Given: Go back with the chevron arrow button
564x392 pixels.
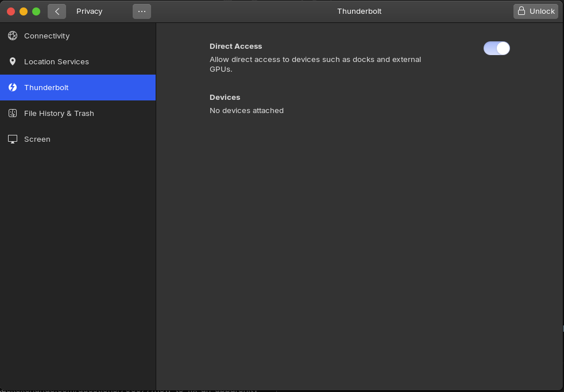Looking at the screenshot, I should pos(57,11).
